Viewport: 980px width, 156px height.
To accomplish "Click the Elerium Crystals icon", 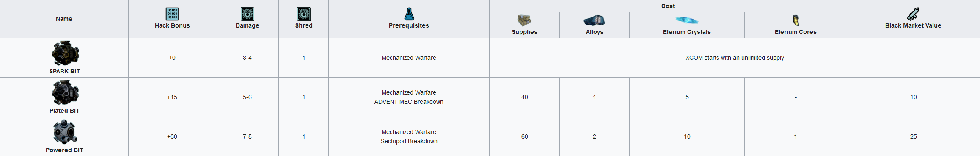I will 687,20.
